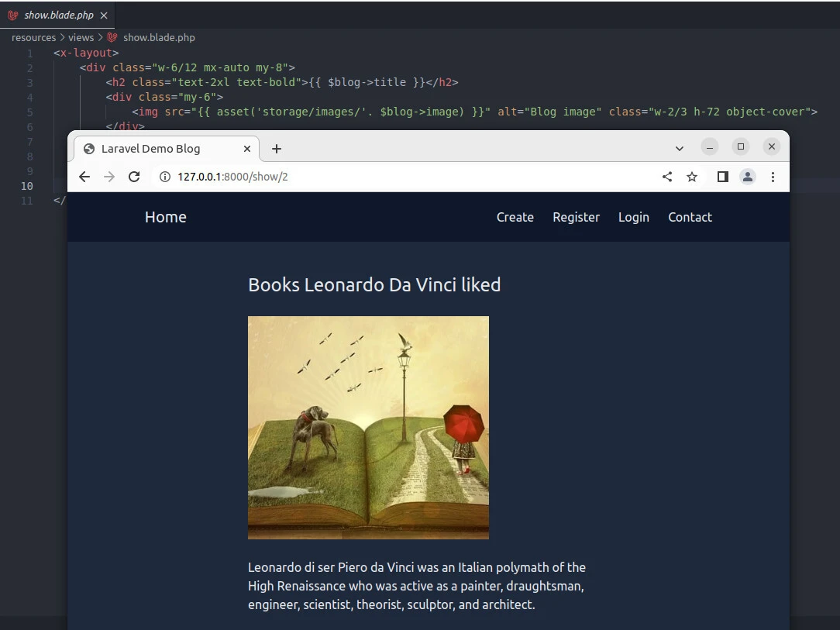Bookmark this page with the star icon
Image resolution: width=840 pixels, height=630 pixels.
(x=692, y=177)
